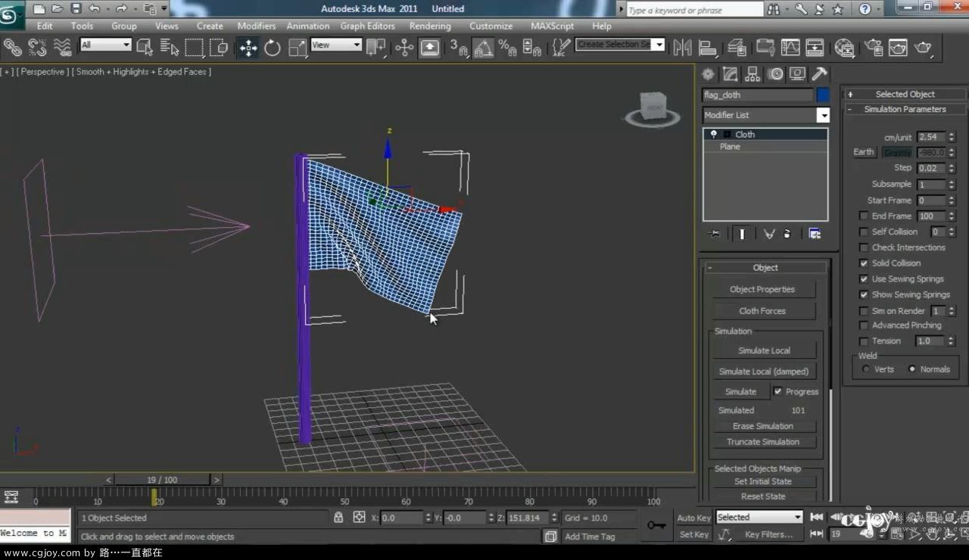The height and width of the screenshot is (560, 969).
Task: Switch to the Select and Scale tool
Action: 298,48
